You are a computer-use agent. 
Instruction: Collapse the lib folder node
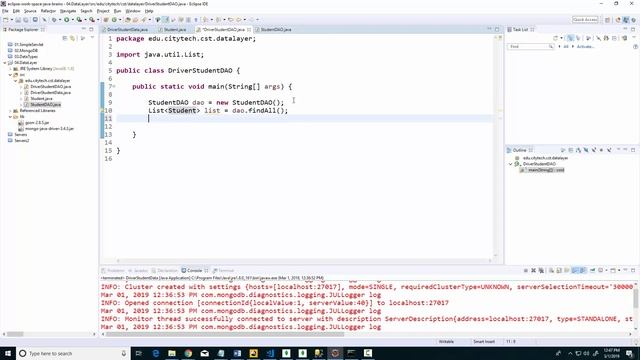click(x=10, y=117)
